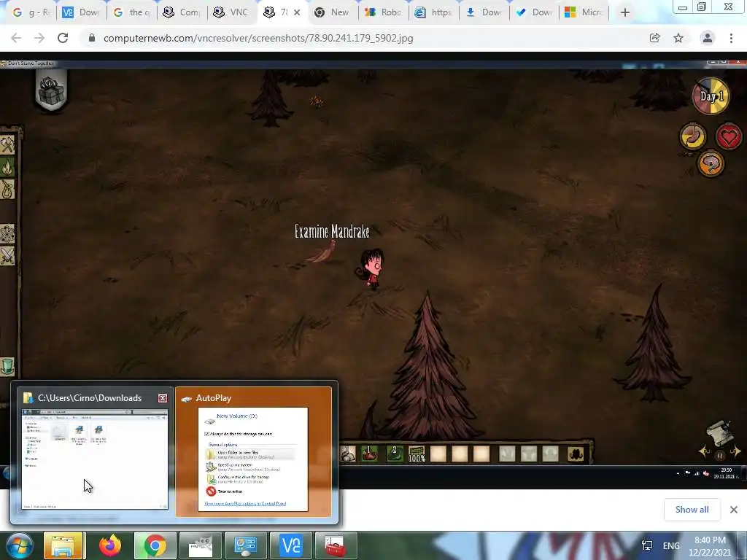Select the 100% inventory item
Image resolution: width=747 pixels, height=560 pixels.
point(417,454)
